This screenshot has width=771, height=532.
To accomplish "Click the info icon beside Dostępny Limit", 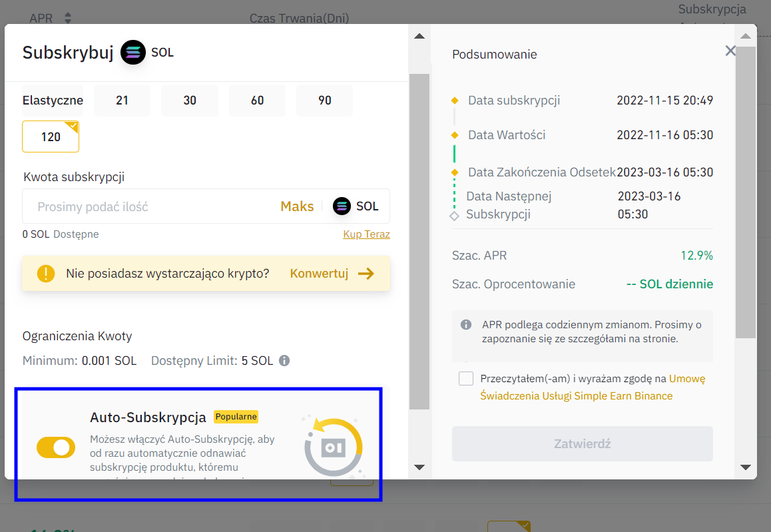I will pos(284,361).
